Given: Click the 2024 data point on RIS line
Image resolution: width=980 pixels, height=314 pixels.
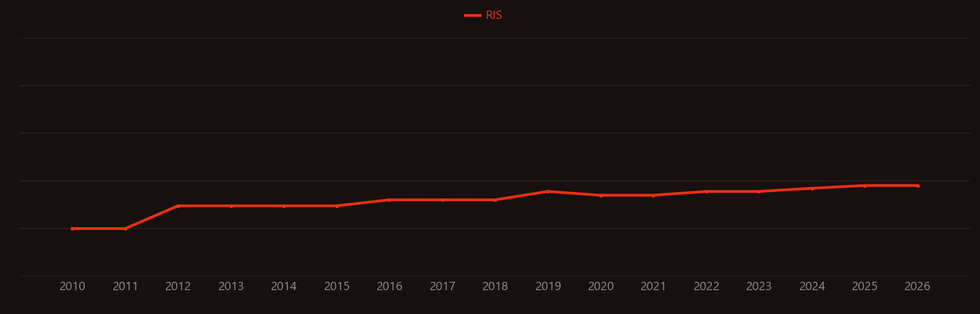Looking at the screenshot, I should click(x=812, y=189).
